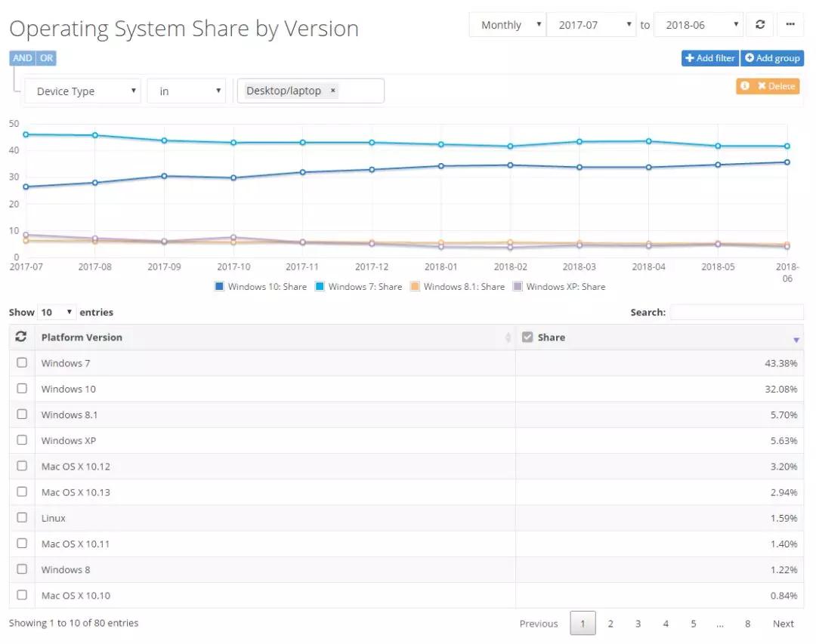Sort by Platform Version column arrows
This screenshot has width=816, height=644.
(508, 337)
